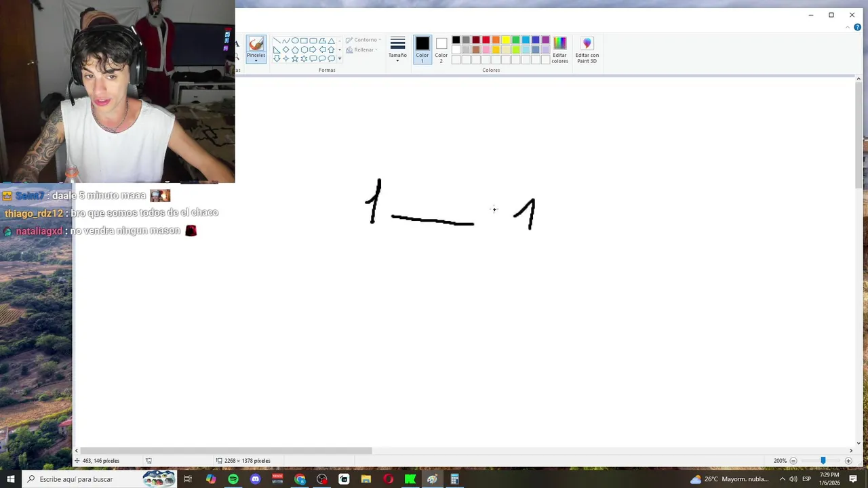This screenshot has width=868, height=488.
Task: Open Paint help icon
Action: [x=858, y=28]
